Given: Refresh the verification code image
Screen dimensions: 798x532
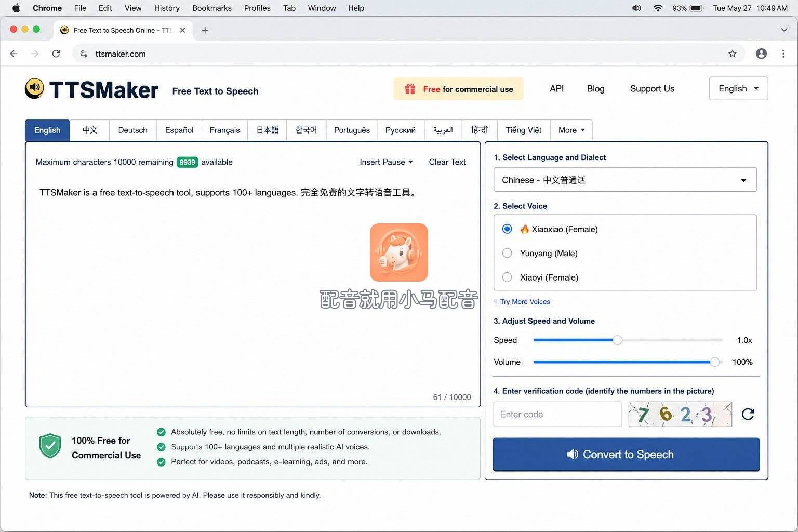Looking at the screenshot, I should click(x=748, y=414).
